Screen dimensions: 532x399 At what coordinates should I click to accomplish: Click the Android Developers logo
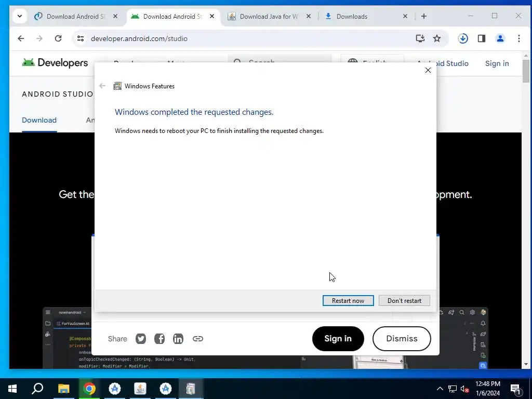pos(55,63)
